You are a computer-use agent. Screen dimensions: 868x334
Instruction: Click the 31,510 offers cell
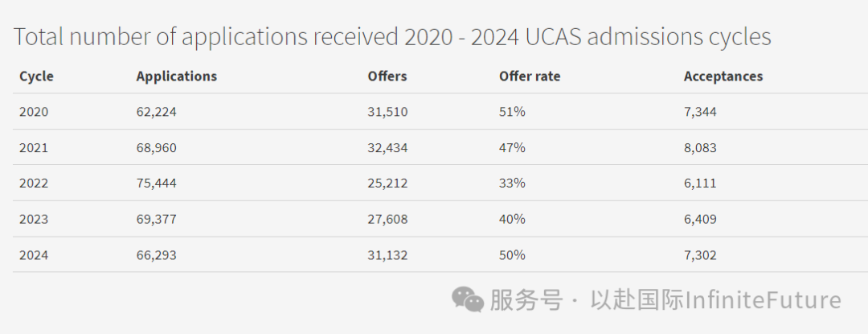coord(387,112)
